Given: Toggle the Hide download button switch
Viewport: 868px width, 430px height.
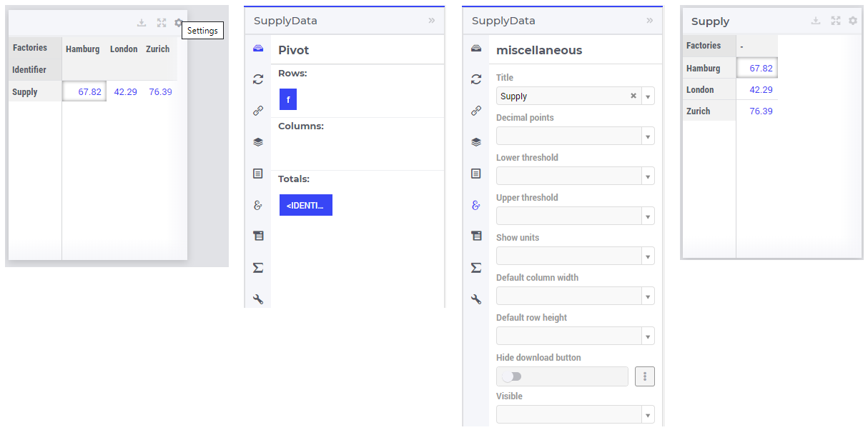Looking at the screenshot, I should (511, 376).
